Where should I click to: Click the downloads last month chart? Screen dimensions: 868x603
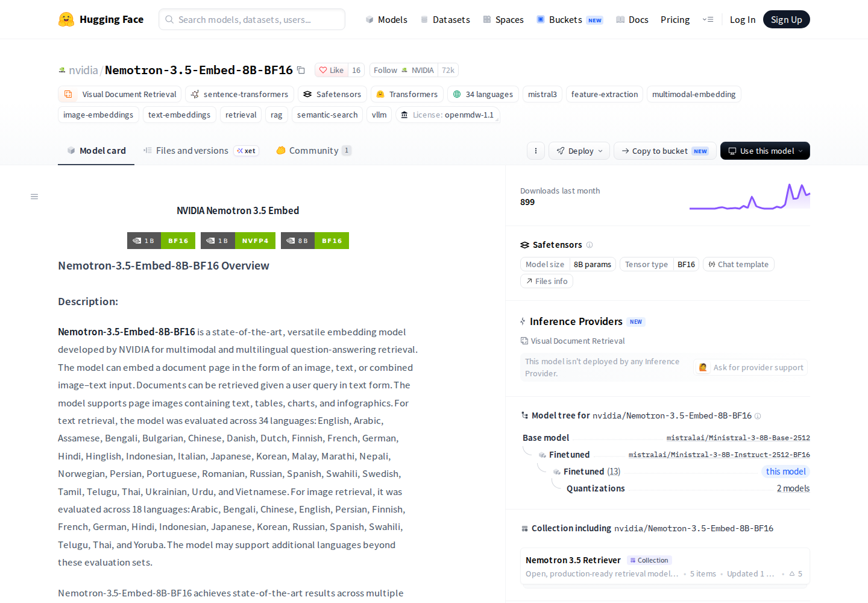[x=750, y=197]
